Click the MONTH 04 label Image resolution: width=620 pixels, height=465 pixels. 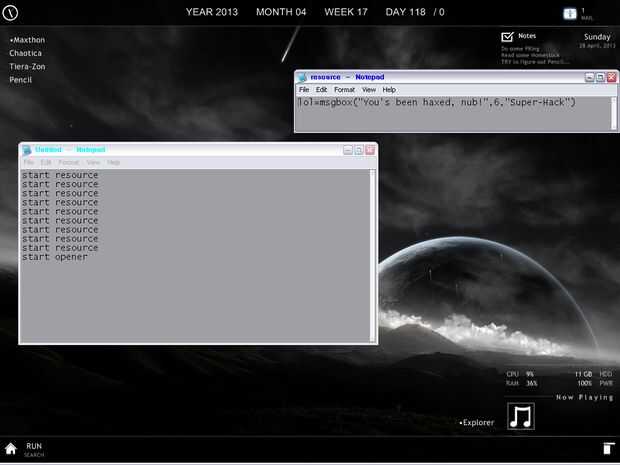281,12
